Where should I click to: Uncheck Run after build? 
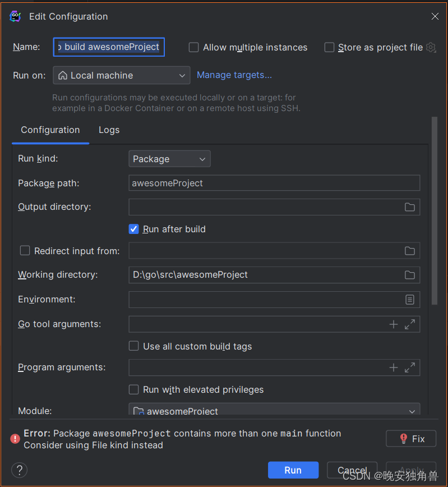click(133, 229)
